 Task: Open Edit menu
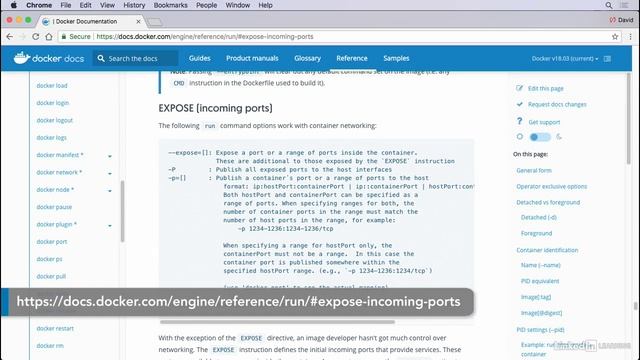[x=85, y=5]
